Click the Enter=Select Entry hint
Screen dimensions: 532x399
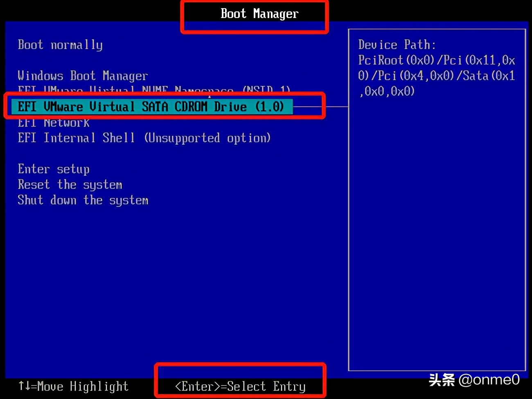pos(239,386)
